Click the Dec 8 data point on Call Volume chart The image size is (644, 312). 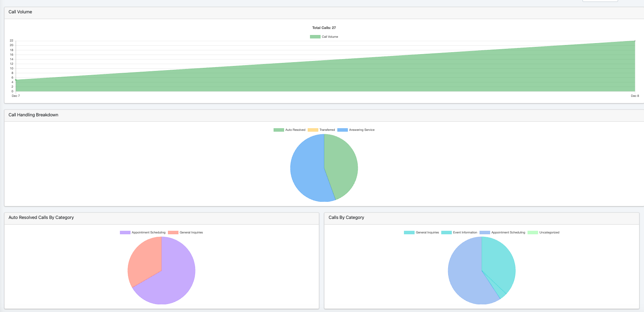click(x=635, y=41)
